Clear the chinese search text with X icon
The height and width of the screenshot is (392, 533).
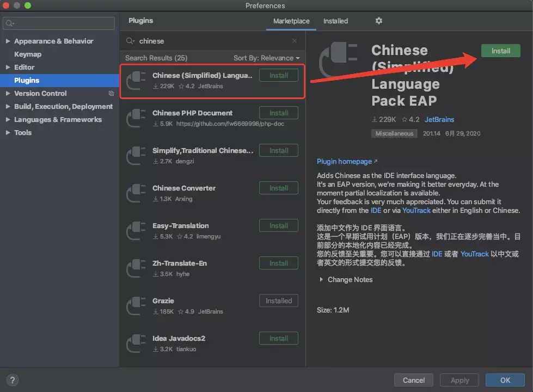pos(295,41)
